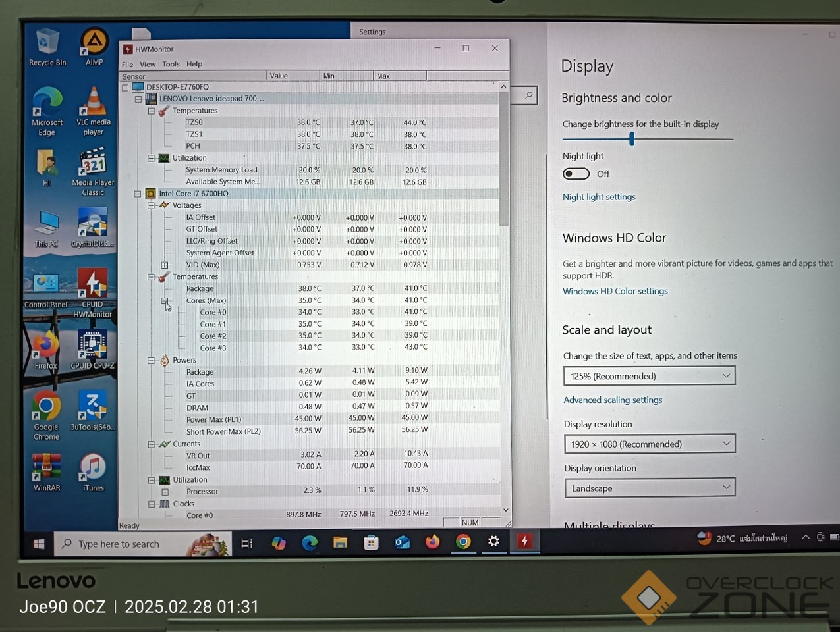Image resolution: width=840 pixels, height=632 pixels.
Task: Open the 125% scale dropdown
Action: (x=649, y=376)
